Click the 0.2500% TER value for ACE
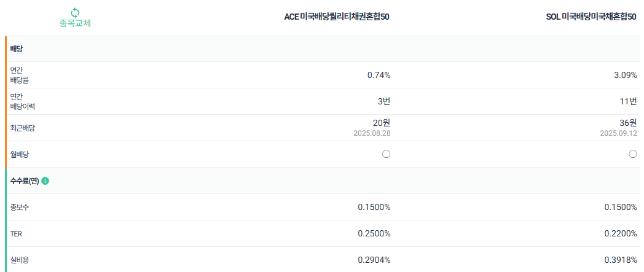Image resolution: width=644 pixels, height=272 pixels. click(374, 233)
